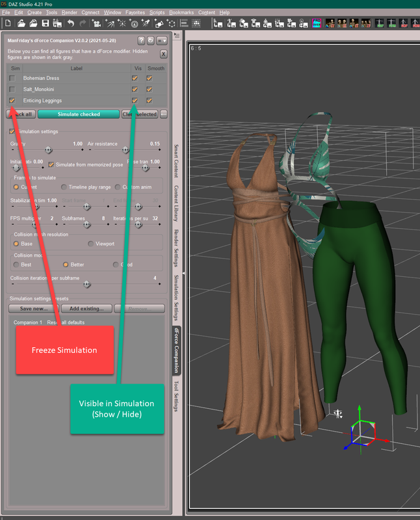Select the Enticing Leggings row label
Image resolution: width=420 pixels, height=520 pixels.
(x=42, y=101)
